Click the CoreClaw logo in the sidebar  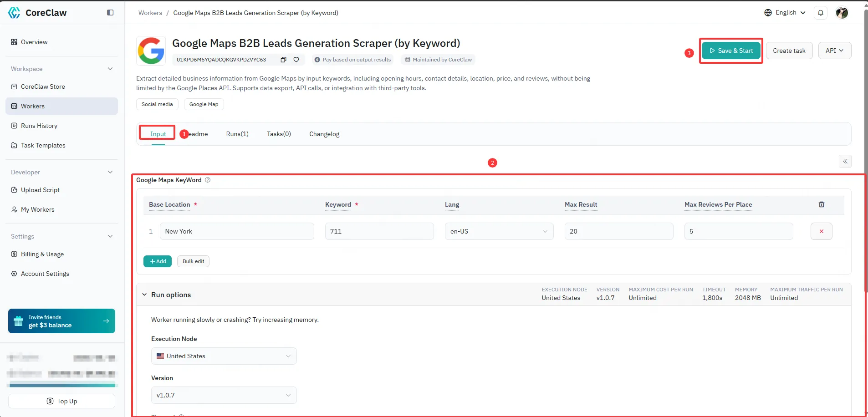coord(37,13)
